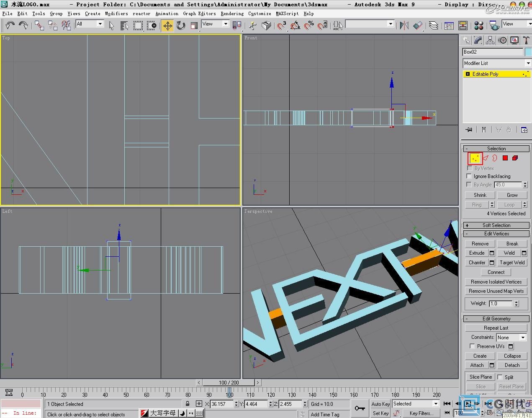Toggle the Set Key mode button
Image resolution: width=532 pixels, height=418 pixels.
(380, 413)
